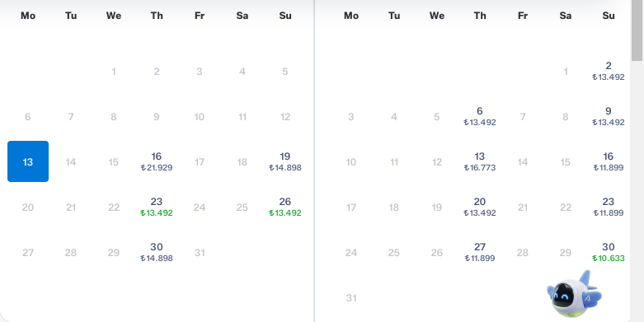Select Thursday 23 with green ₺13.492 price

tap(157, 207)
